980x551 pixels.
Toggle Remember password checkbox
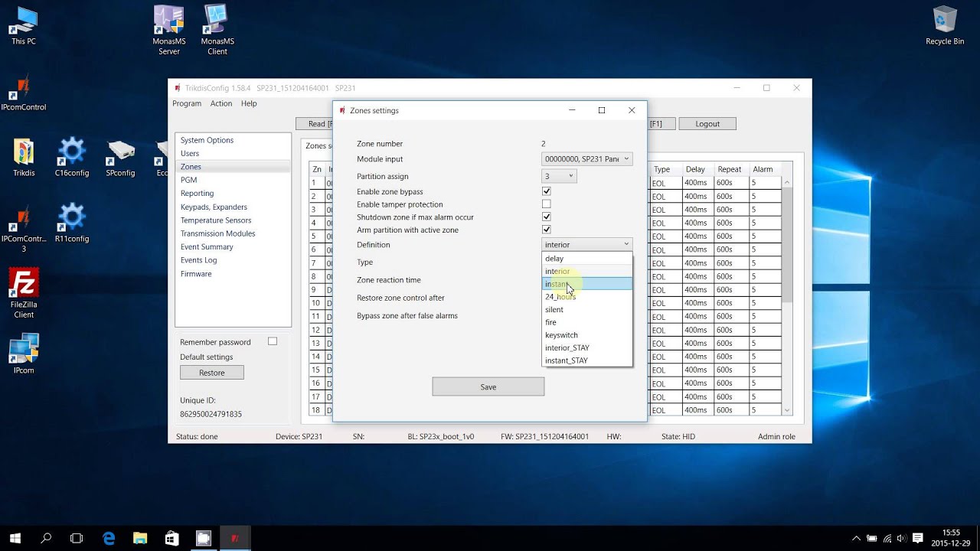(272, 341)
